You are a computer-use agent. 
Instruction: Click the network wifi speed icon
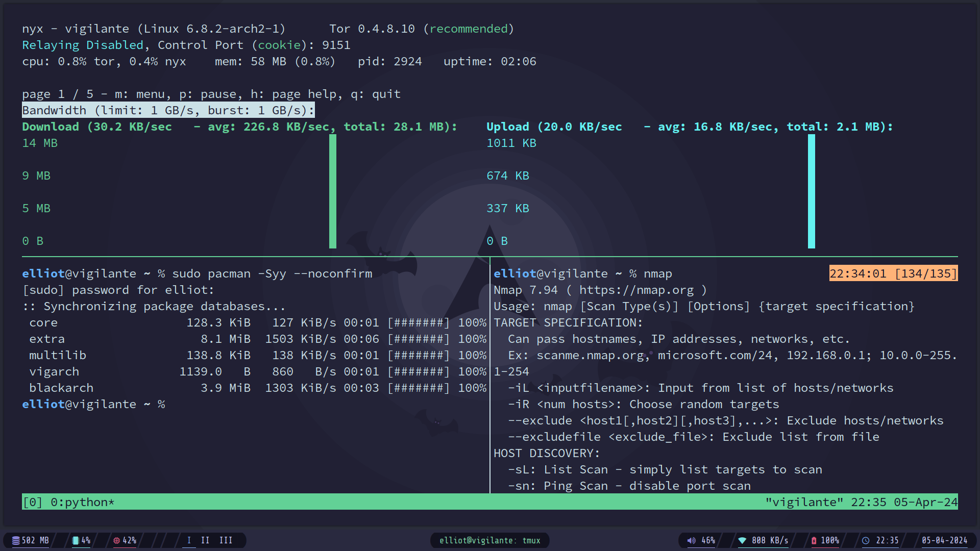click(x=742, y=540)
